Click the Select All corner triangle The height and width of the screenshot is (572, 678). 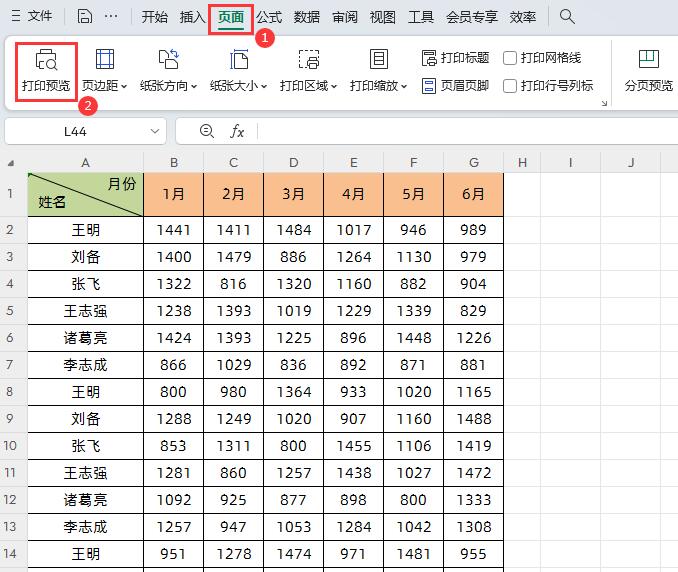tap(11, 163)
